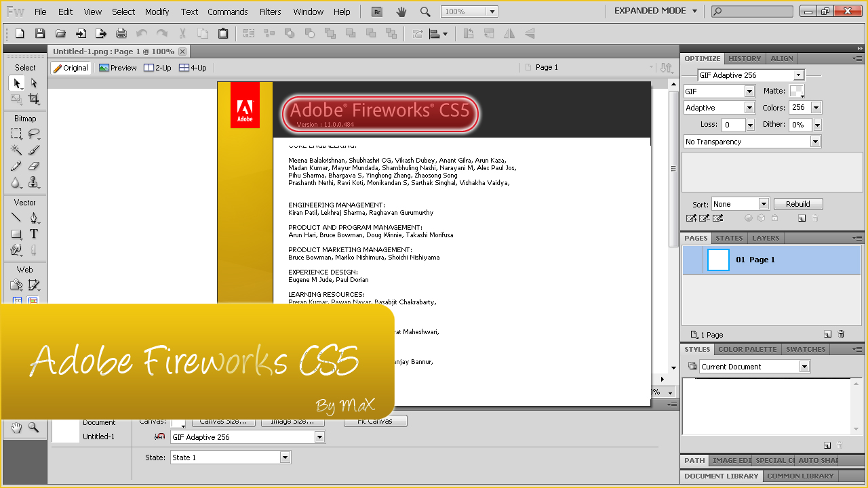The image size is (868, 488).
Task: Switch to Original view
Action: pyautogui.click(x=71, y=68)
